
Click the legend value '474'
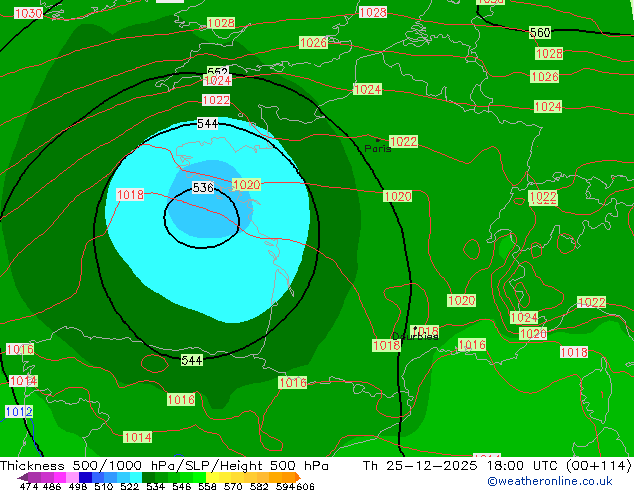point(29,486)
